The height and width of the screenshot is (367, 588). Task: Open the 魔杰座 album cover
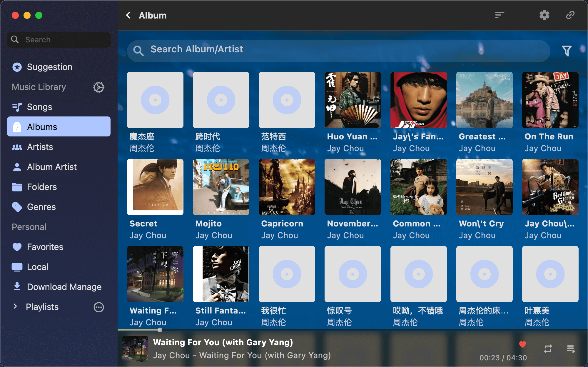(155, 100)
